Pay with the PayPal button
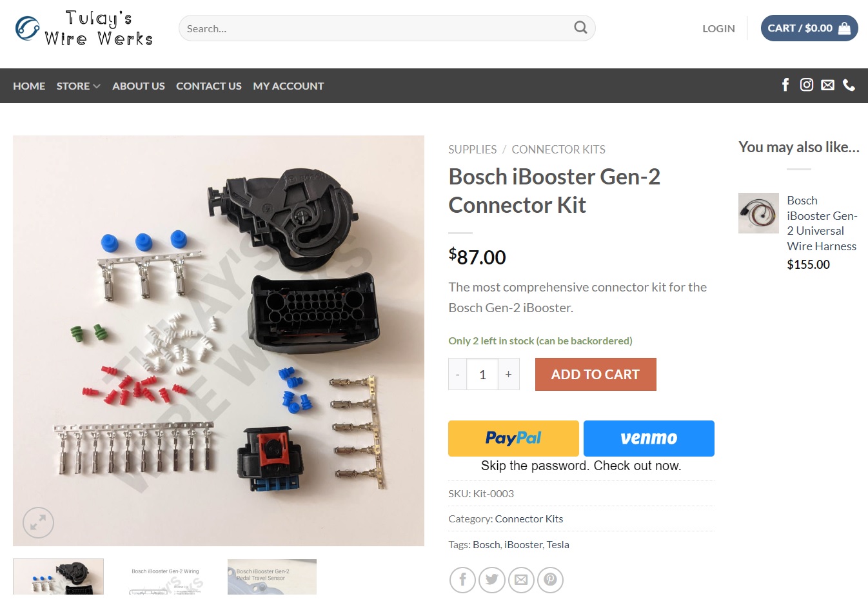The height and width of the screenshot is (612, 868). click(x=513, y=439)
